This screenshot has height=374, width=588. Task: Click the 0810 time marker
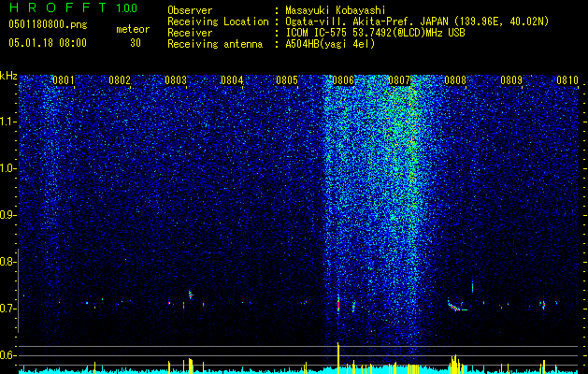coord(567,80)
